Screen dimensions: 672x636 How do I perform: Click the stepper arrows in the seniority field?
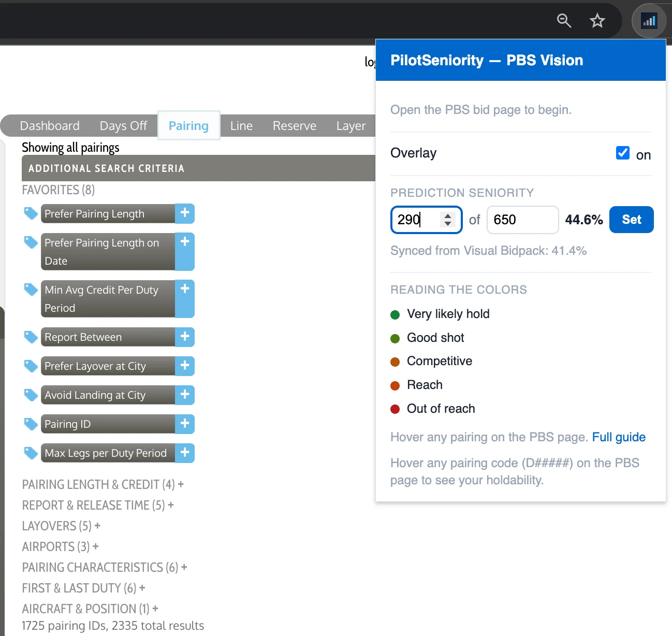tap(448, 220)
